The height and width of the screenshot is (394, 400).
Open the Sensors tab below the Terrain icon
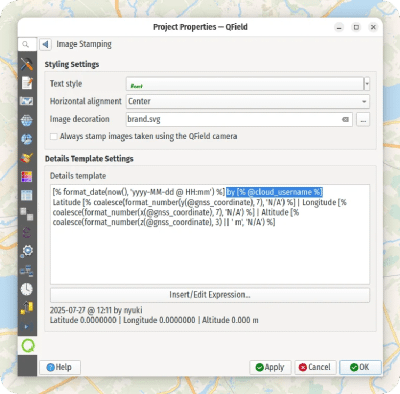coord(27,326)
